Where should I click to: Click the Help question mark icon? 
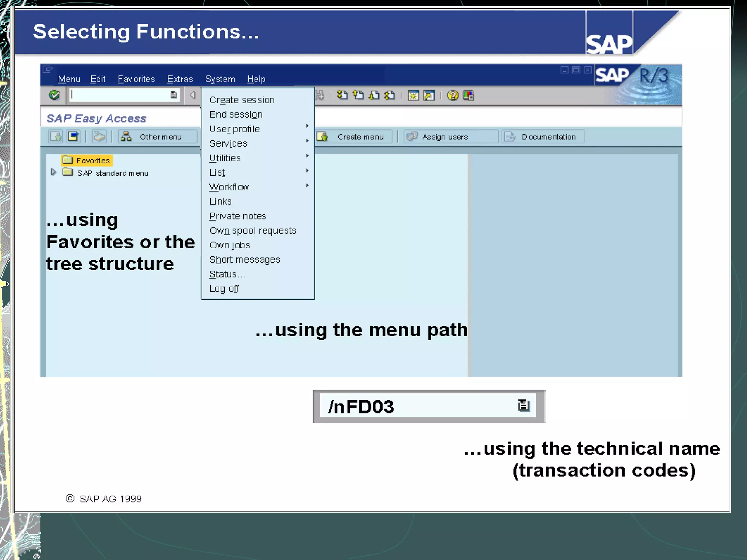tap(452, 96)
